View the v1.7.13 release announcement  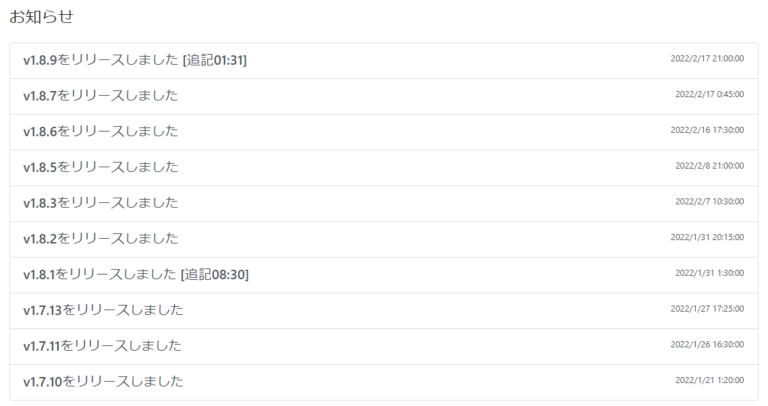[x=104, y=310]
